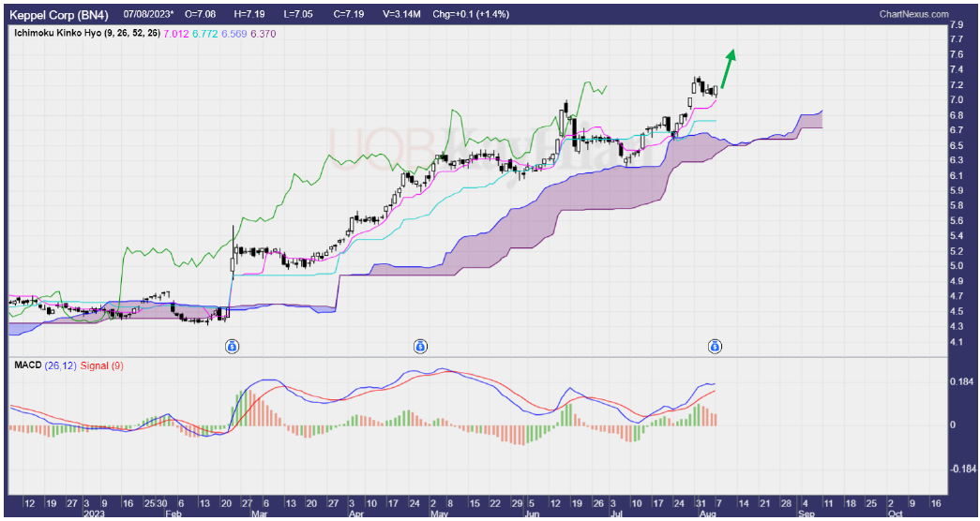Image resolution: width=980 pixels, height=521 pixels.
Task: Click the Jun month label on the time axis
Action: pos(533,514)
